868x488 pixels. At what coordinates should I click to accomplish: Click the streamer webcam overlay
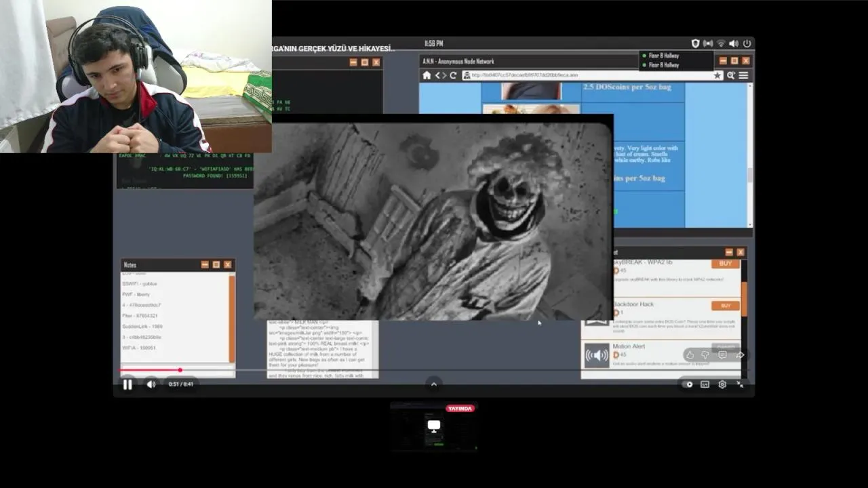(136, 76)
